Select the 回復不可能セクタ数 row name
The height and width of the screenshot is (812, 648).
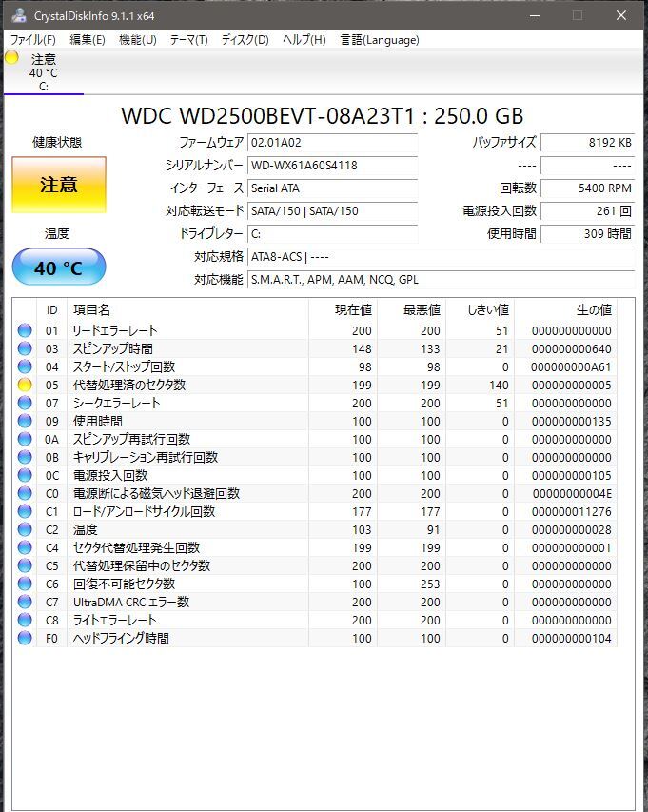tap(125, 584)
